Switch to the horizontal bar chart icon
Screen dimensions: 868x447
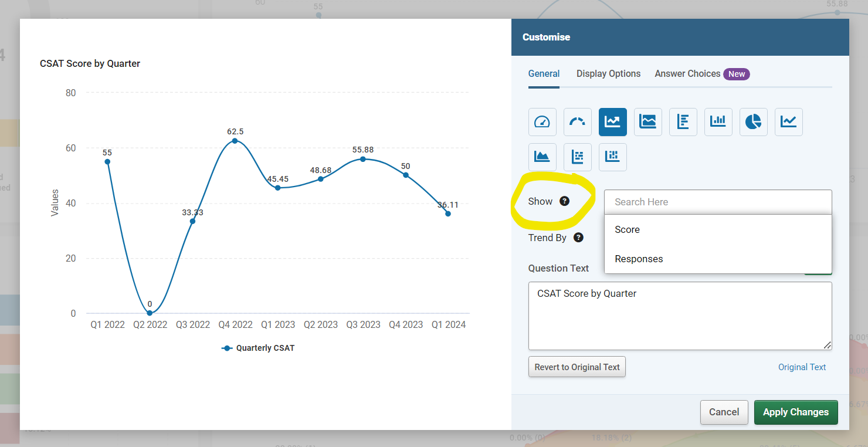(x=683, y=121)
